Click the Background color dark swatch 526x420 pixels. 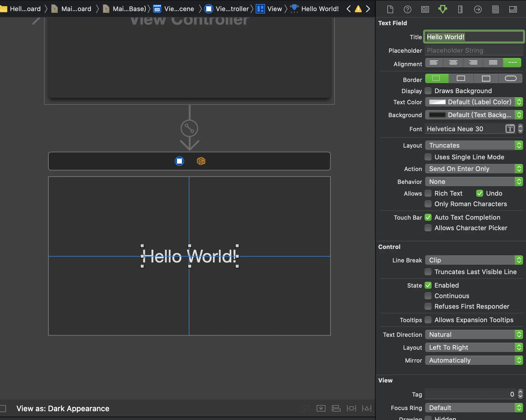[x=437, y=115]
